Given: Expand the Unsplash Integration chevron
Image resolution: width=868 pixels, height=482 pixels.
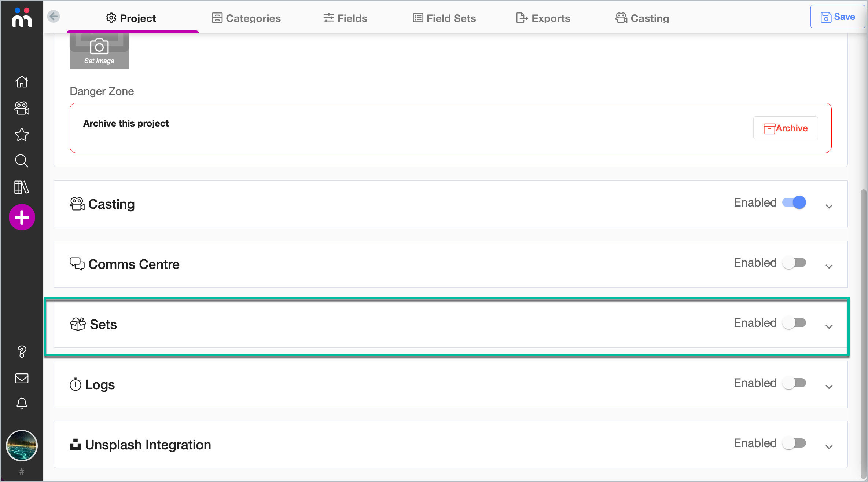Looking at the screenshot, I should [x=829, y=447].
